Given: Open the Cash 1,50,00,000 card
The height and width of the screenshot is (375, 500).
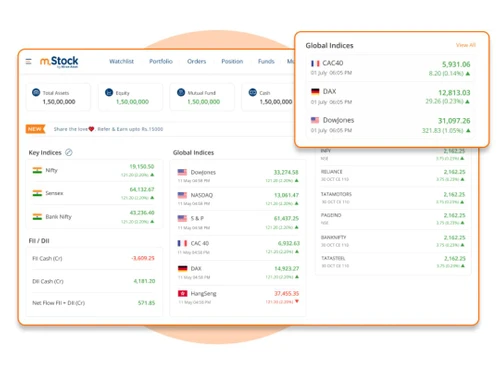Looking at the screenshot, I should pyautogui.click(x=268, y=97).
